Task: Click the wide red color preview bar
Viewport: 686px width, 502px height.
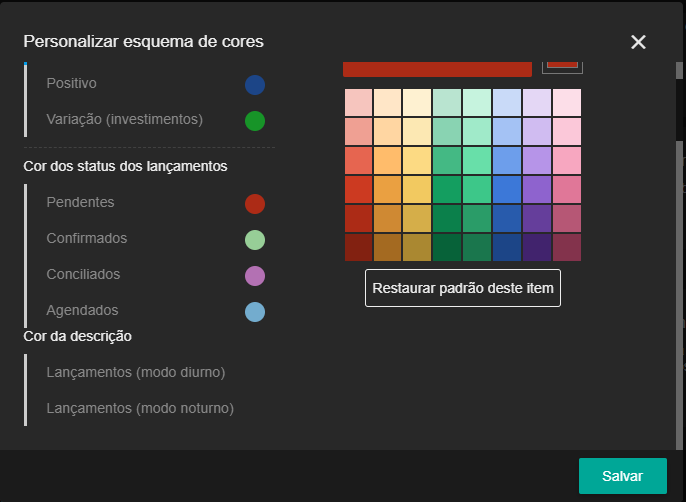Action: pos(437,68)
